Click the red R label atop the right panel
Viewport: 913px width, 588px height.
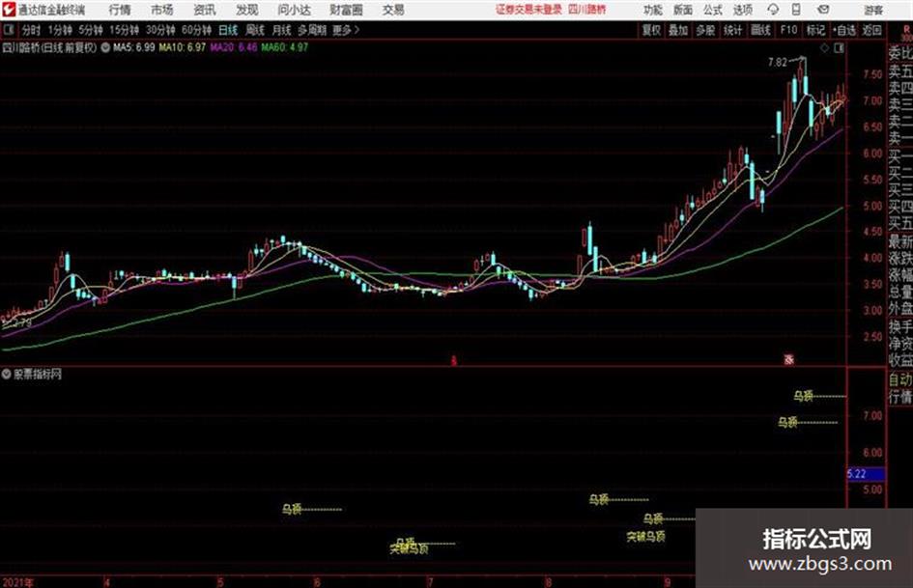tap(906, 28)
